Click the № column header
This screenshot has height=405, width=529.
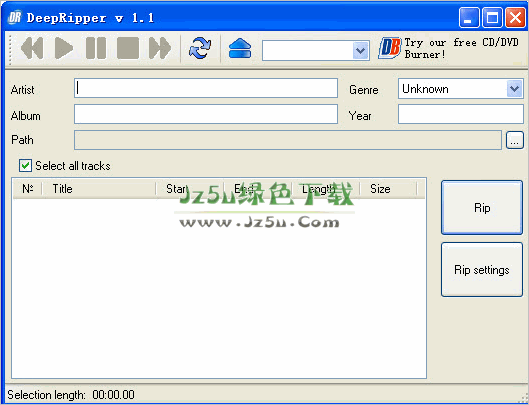pyautogui.click(x=27, y=189)
